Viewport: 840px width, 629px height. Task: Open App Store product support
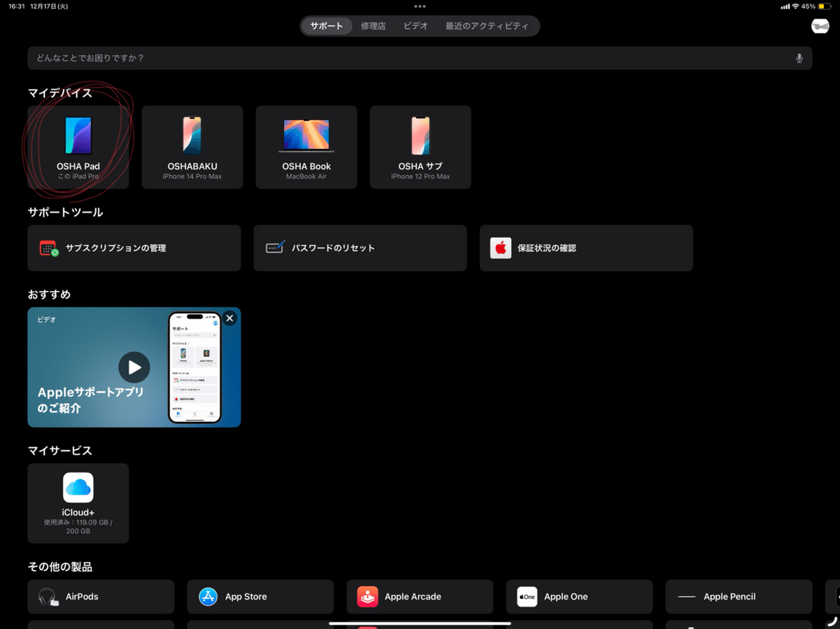pos(260,597)
